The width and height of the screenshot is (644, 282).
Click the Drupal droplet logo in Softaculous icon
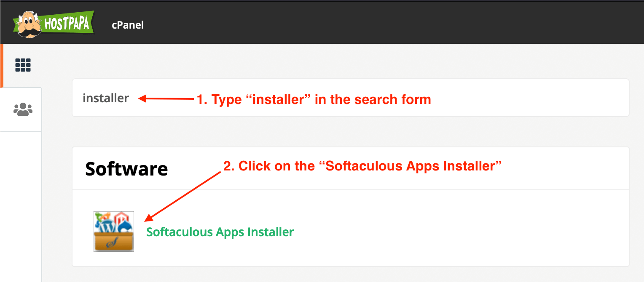click(126, 227)
